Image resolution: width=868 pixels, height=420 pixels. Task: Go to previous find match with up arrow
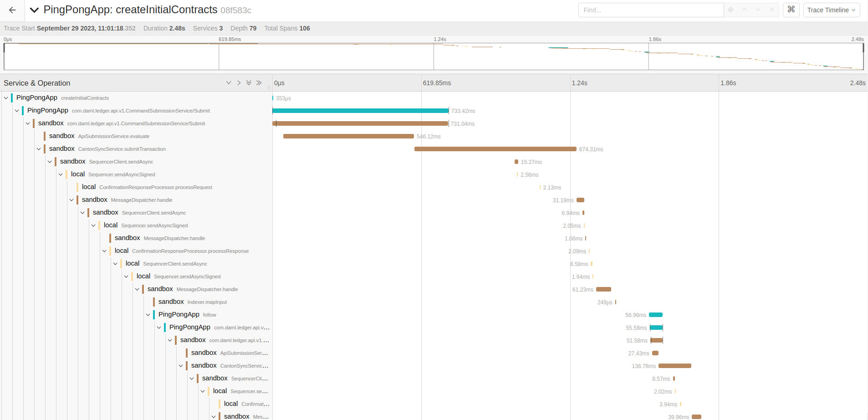coord(744,10)
